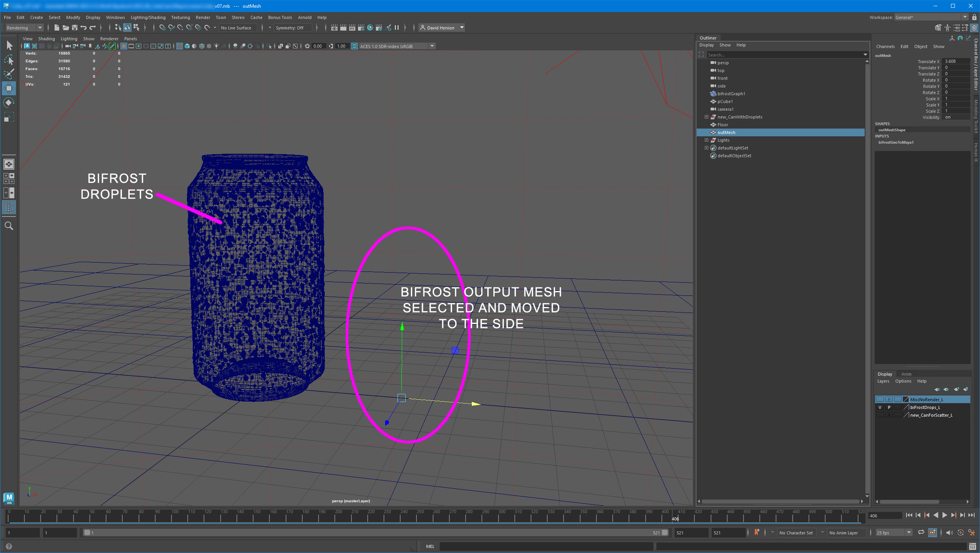Open the Lighting/Shading menu

[148, 17]
